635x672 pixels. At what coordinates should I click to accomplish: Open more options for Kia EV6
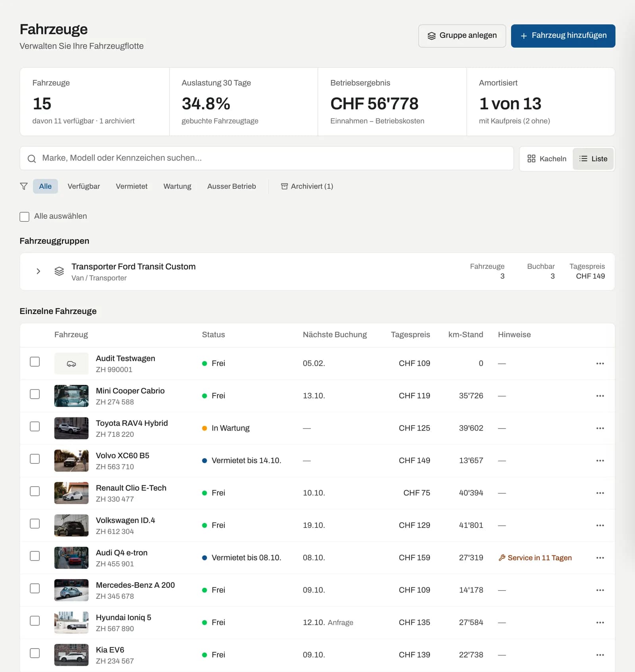point(600,655)
